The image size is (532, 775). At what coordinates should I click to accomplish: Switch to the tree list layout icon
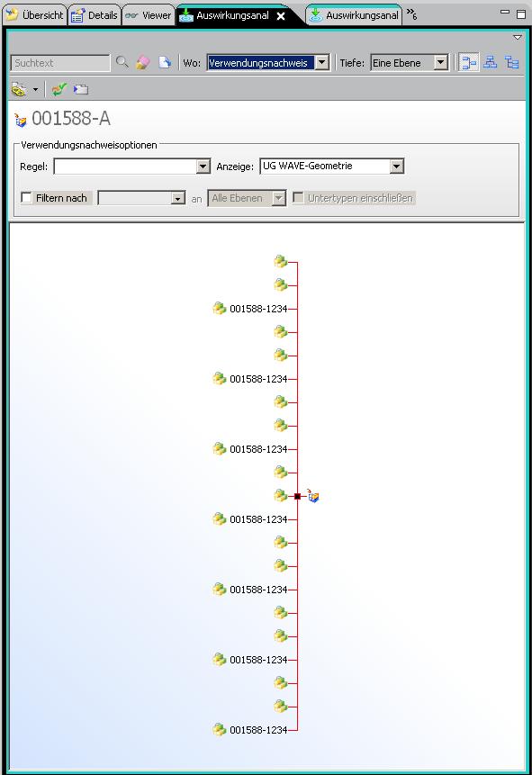(511, 62)
